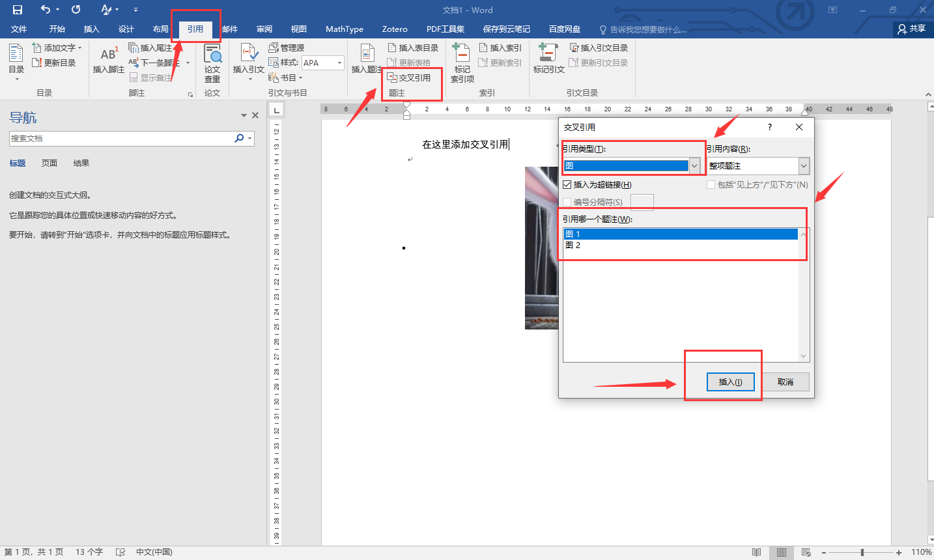The image size is (934, 560).
Task: Expand the 书目 bibliography dropdown
Action: (301, 78)
